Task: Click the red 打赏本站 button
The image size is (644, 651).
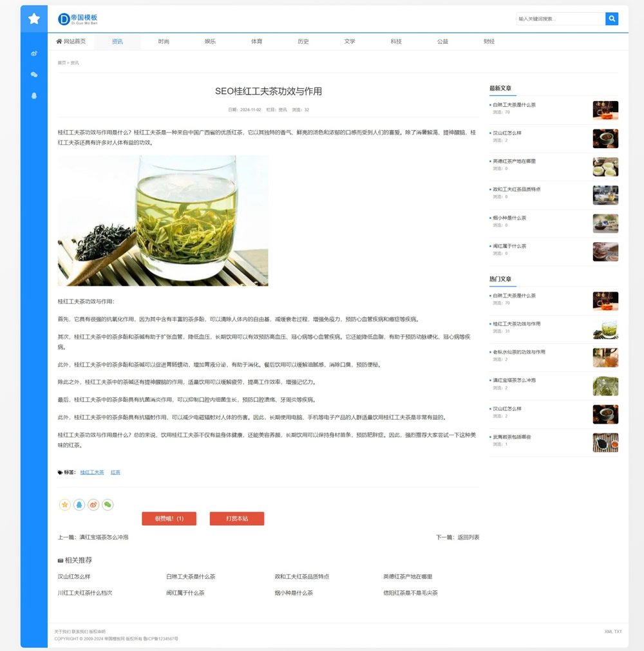Action: point(236,518)
